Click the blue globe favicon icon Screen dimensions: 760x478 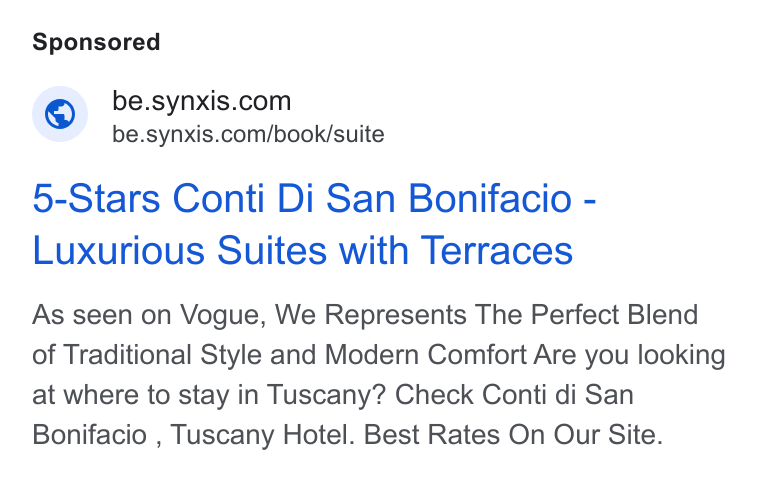60,114
